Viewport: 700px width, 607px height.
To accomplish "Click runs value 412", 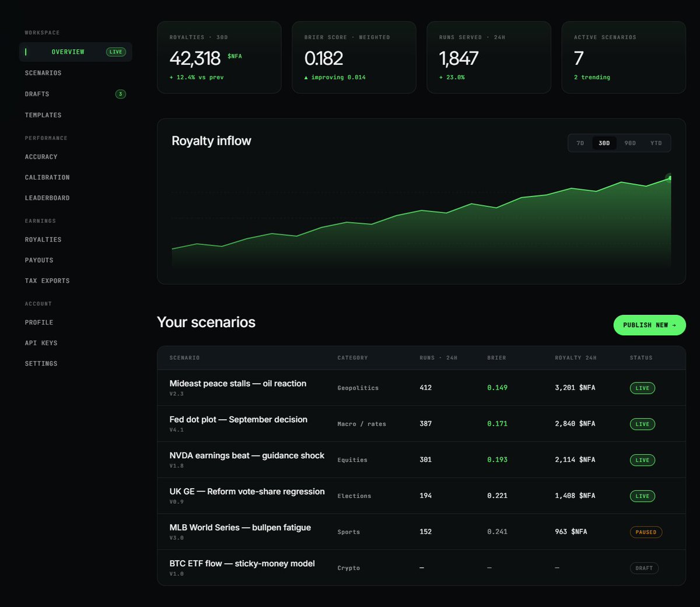I will coord(426,388).
